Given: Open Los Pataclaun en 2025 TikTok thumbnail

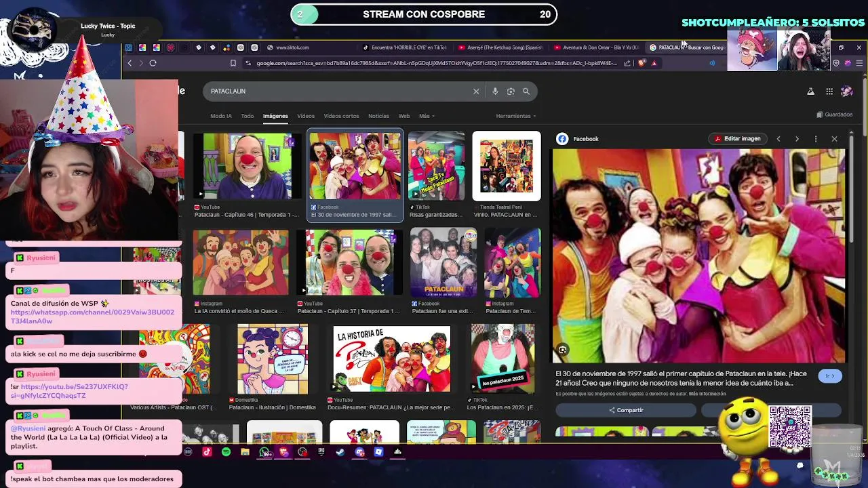Looking at the screenshot, I should 502,359.
